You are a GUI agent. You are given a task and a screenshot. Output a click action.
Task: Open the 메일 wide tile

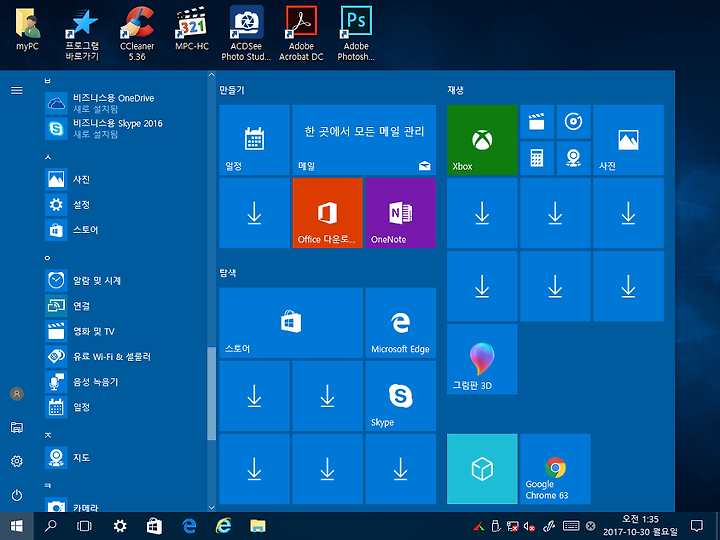coord(364,140)
